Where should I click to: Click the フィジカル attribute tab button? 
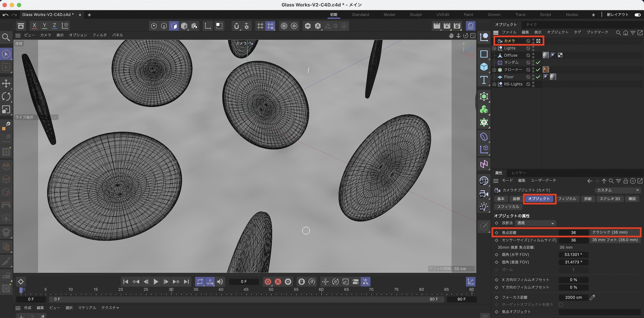click(567, 199)
